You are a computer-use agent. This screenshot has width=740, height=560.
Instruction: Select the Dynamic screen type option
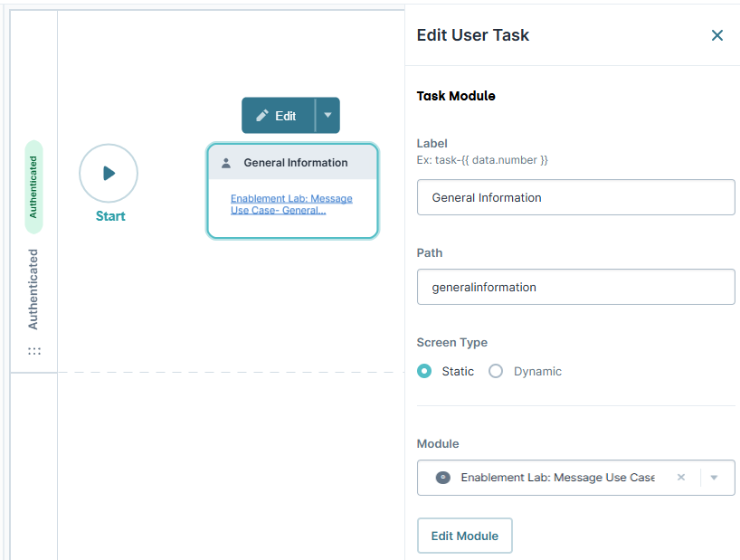click(496, 371)
